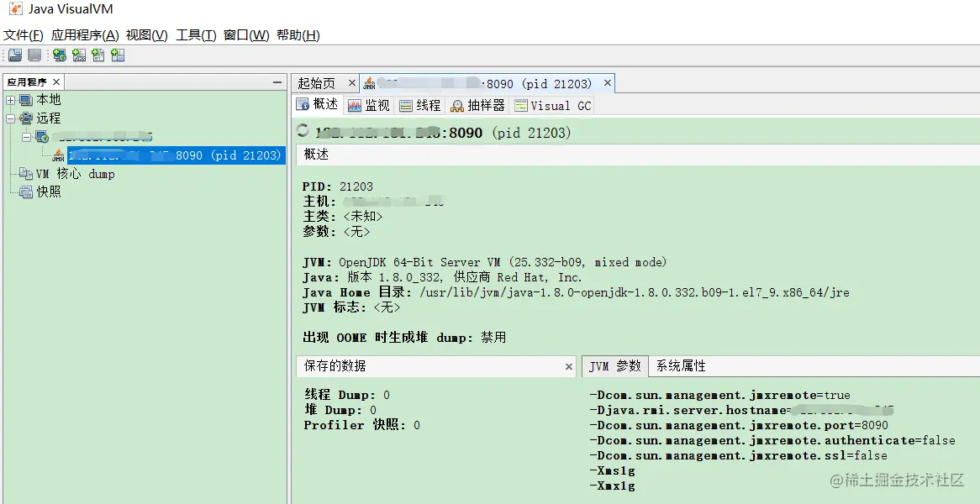This screenshot has width=980, height=504.
Task: Click the loading spinner beside the pid 21203 heading
Action: click(x=303, y=130)
